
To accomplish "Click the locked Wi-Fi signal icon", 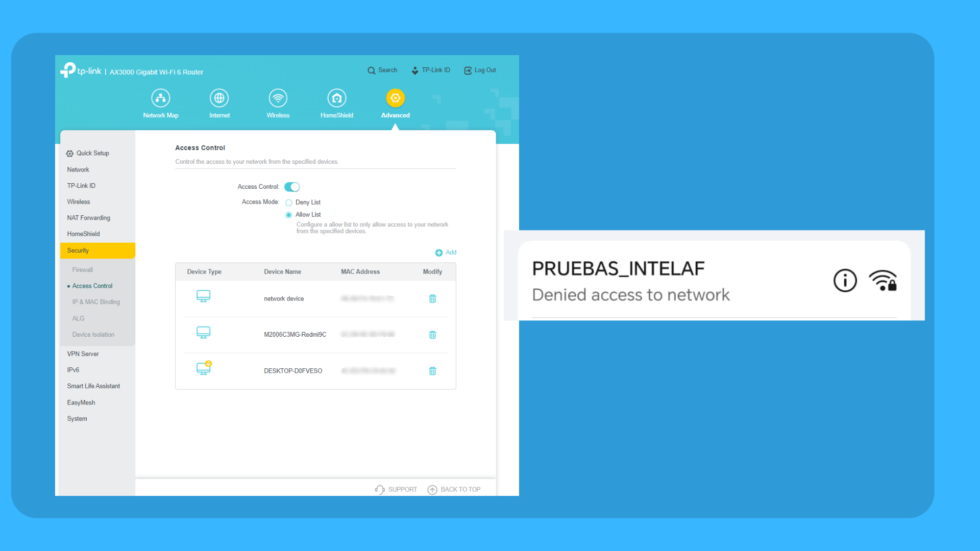I will pos(883,281).
